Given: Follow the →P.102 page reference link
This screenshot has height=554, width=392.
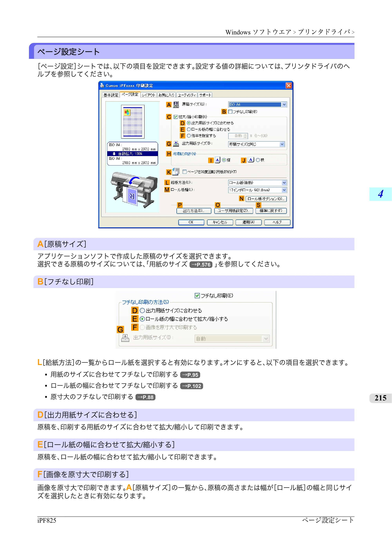Looking at the screenshot, I should tap(192, 386).
